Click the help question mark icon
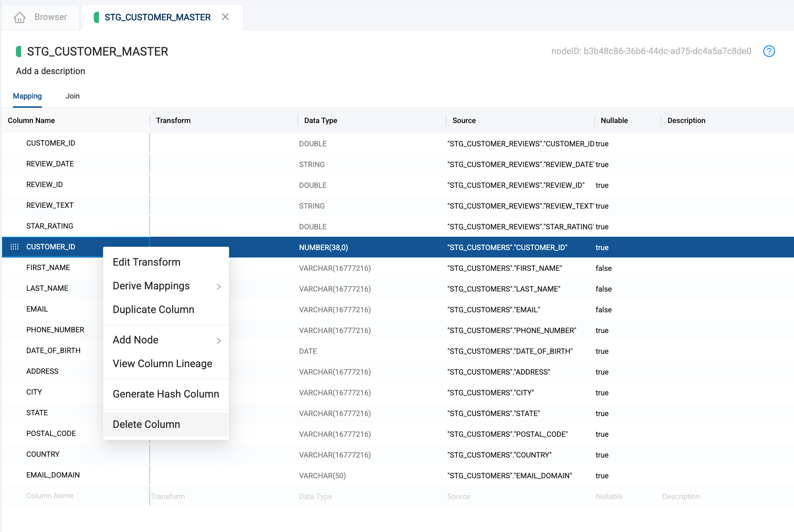The height and width of the screenshot is (532, 794). point(769,51)
